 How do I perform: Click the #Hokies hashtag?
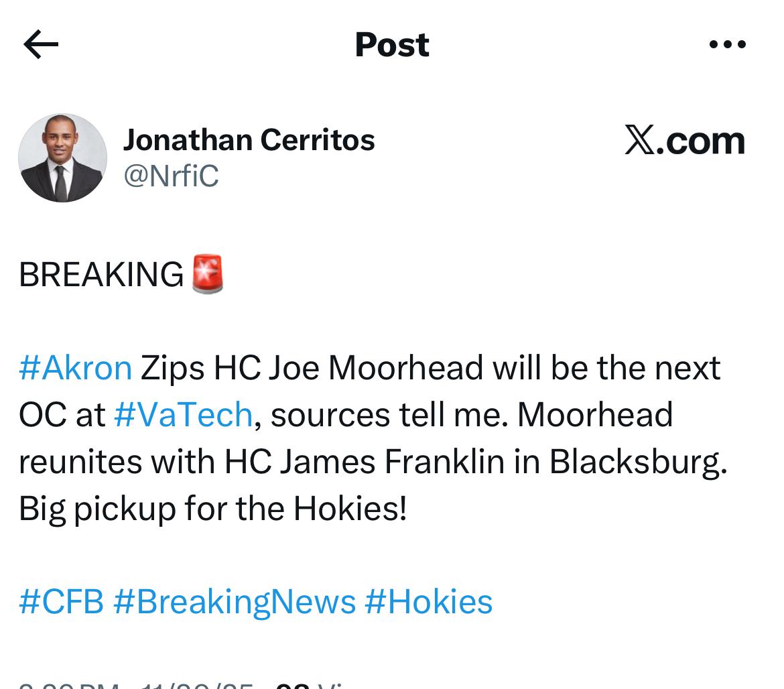point(428,601)
